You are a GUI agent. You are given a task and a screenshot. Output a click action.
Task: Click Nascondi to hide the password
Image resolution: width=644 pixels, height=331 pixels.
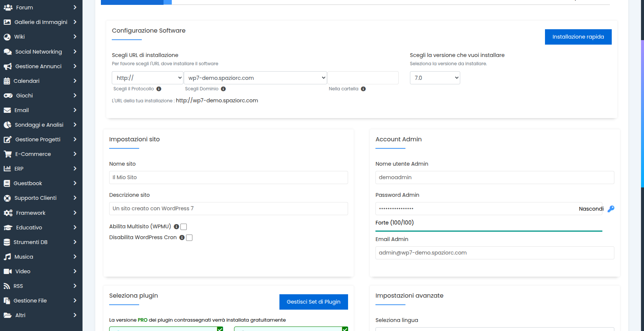[591, 209]
